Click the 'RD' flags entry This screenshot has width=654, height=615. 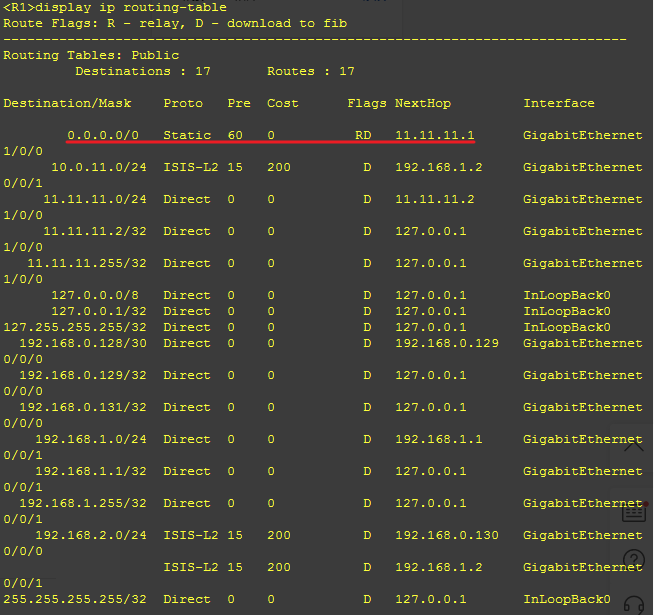pyautogui.click(x=363, y=135)
